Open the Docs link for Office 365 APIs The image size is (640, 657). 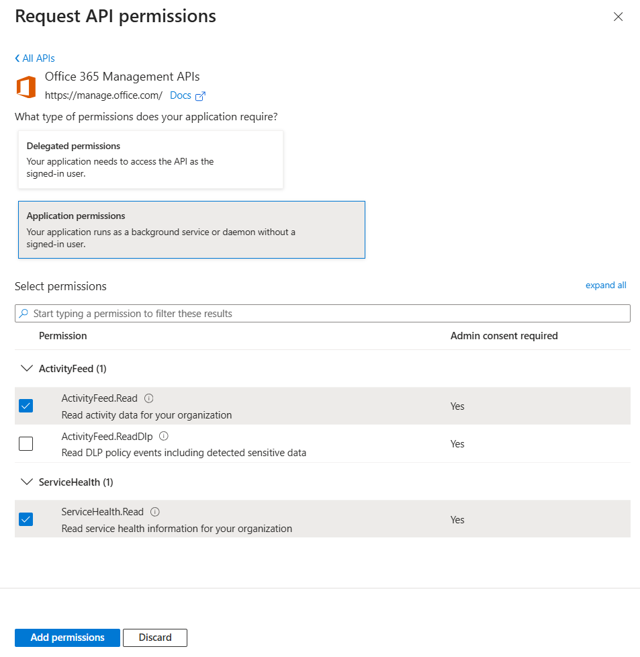180,96
